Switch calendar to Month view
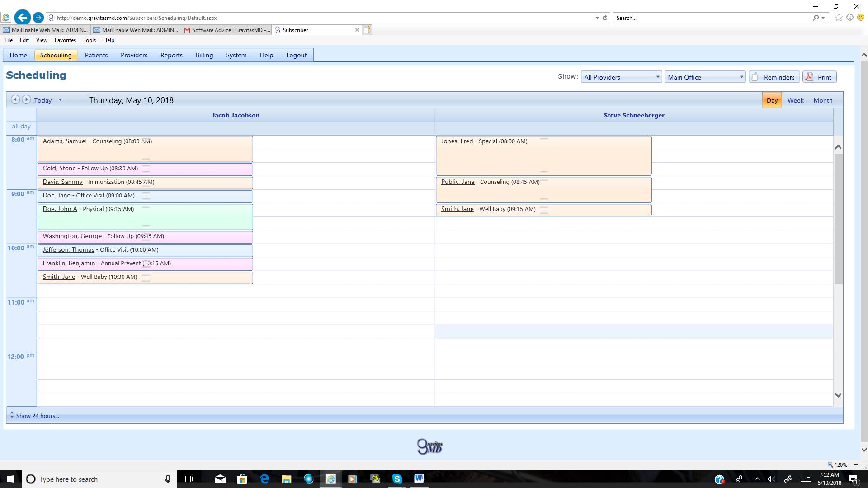This screenshot has width=868, height=488. tap(822, 100)
